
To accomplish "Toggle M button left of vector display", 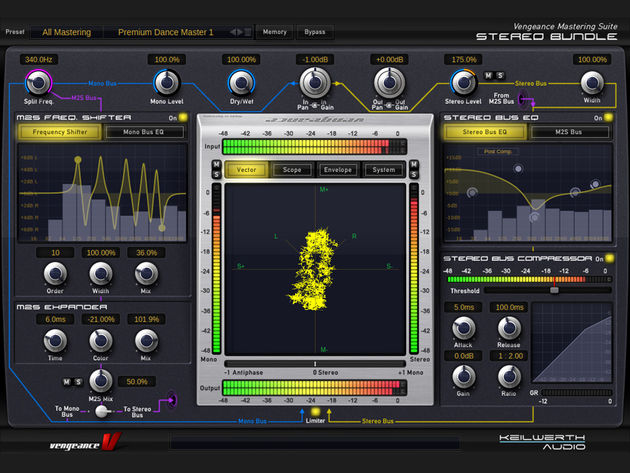I will [x=216, y=164].
